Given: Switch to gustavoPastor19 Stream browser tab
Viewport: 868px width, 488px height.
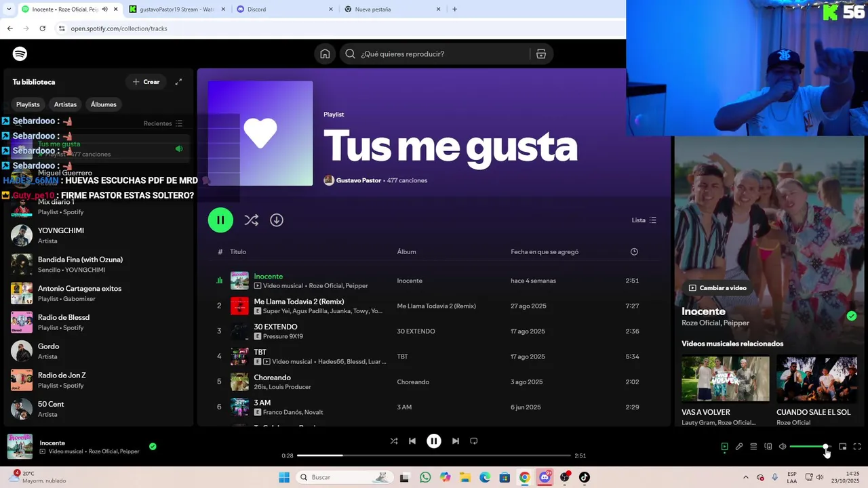Looking at the screenshot, I should pos(176,9).
